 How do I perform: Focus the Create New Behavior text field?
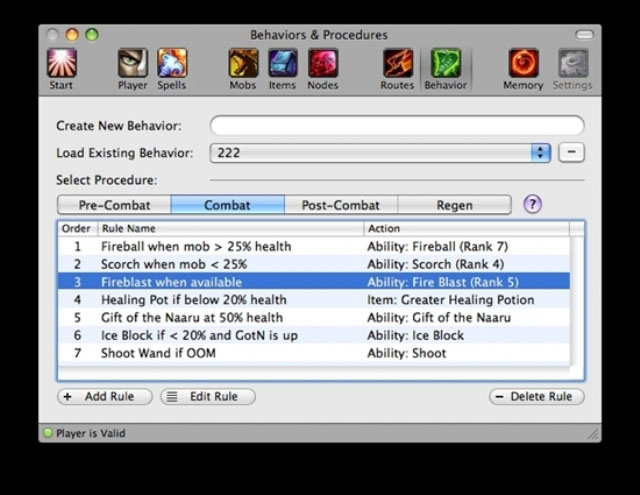tap(397, 126)
